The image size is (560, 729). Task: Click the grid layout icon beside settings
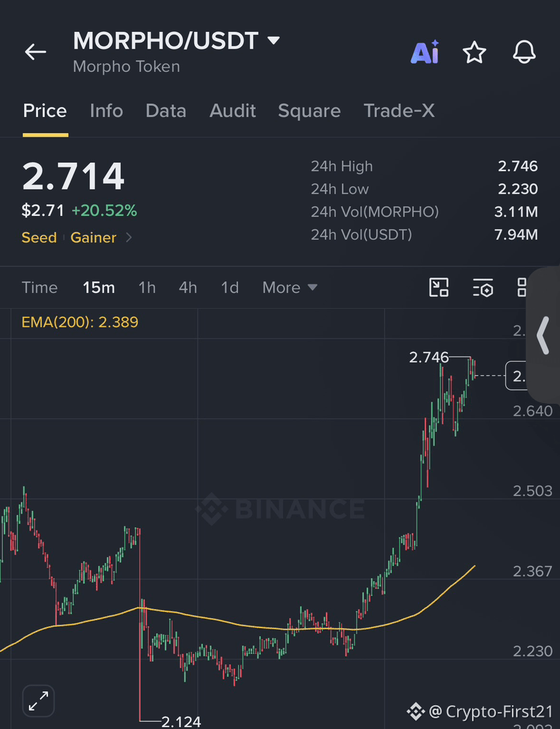[522, 287]
